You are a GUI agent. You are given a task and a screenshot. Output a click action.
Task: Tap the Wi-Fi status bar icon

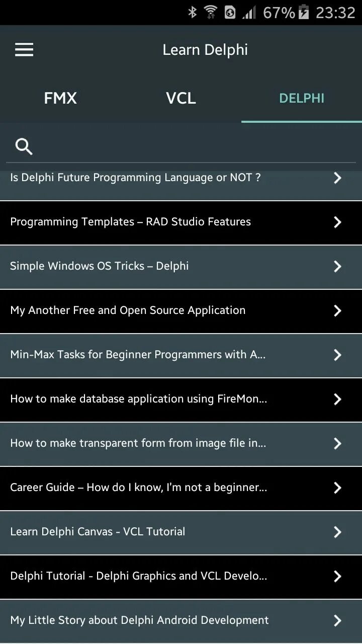(211, 12)
